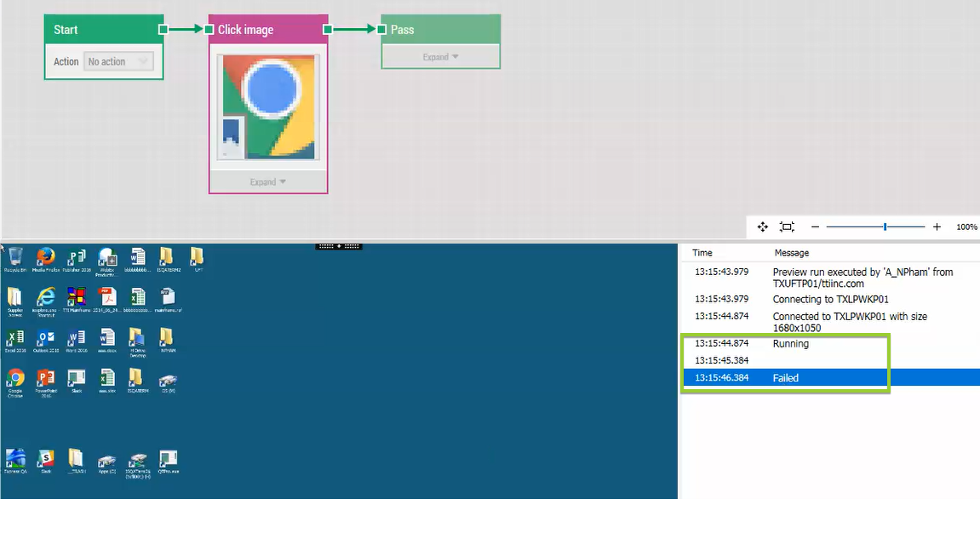
Task: Select the Failed log entry
Action: [831, 378]
